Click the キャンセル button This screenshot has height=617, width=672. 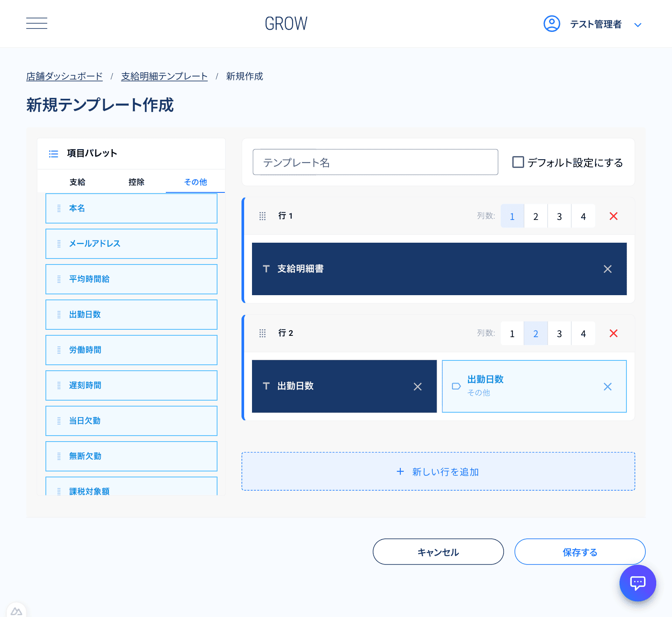point(438,552)
